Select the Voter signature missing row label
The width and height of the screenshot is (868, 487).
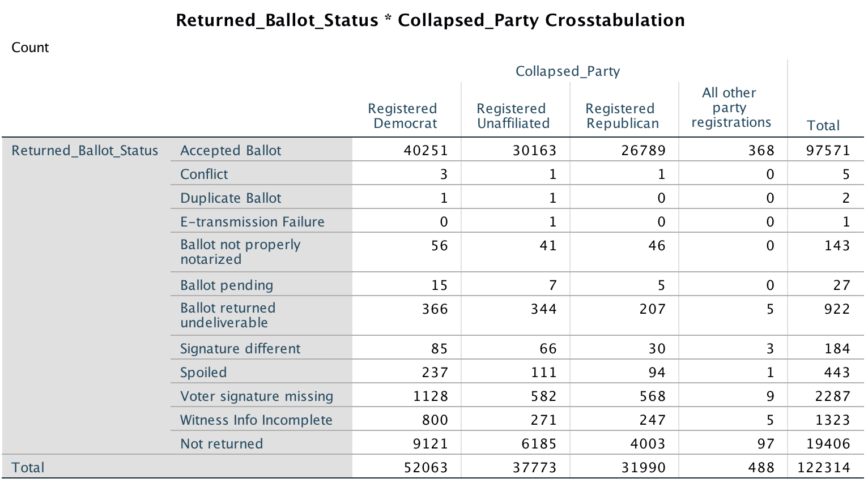pyautogui.click(x=257, y=396)
